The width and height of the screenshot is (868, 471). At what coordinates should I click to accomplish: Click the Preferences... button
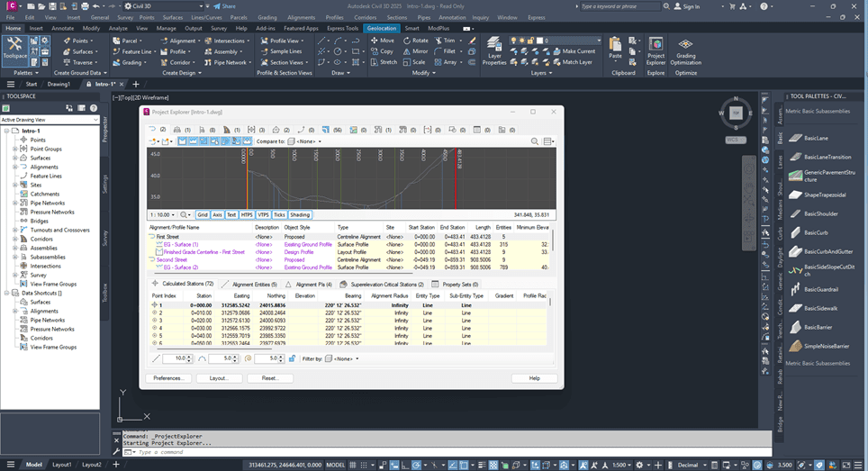point(168,378)
